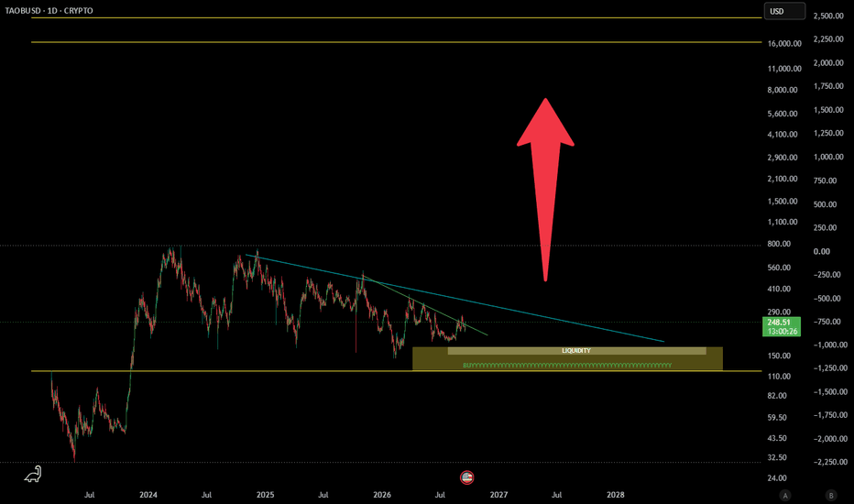Click the flag event marker on timeline
Viewport: 854px width, 504px height.
point(466,477)
